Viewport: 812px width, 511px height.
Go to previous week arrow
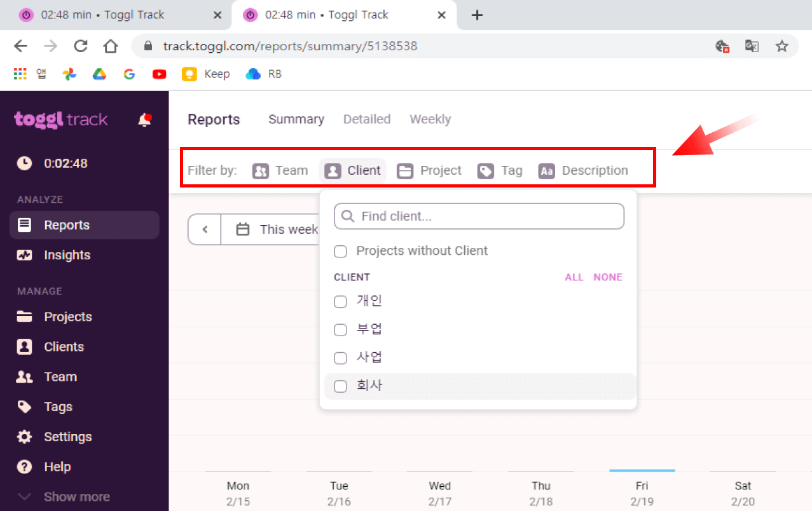point(205,229)
